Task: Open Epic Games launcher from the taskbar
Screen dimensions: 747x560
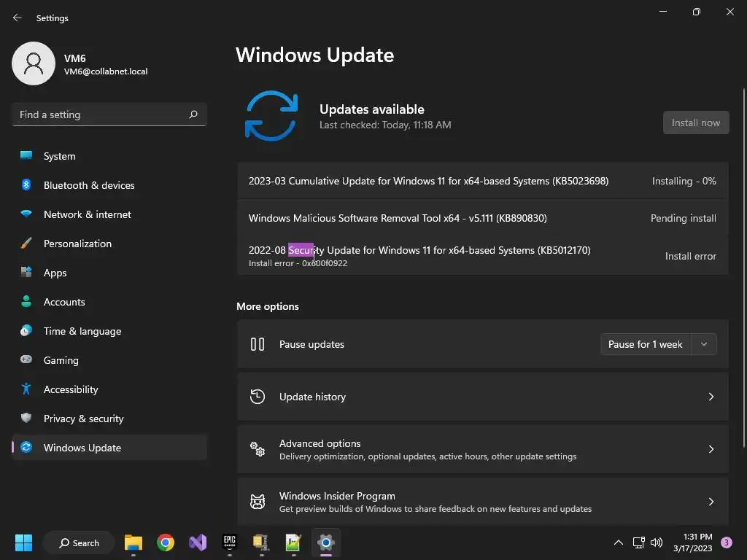Action: tap(230, 542)
